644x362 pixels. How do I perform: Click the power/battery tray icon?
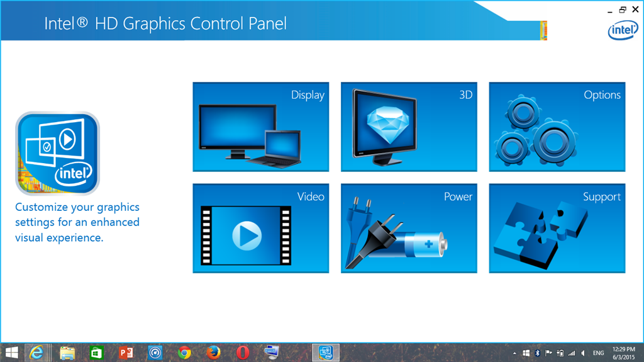(560, 353)
